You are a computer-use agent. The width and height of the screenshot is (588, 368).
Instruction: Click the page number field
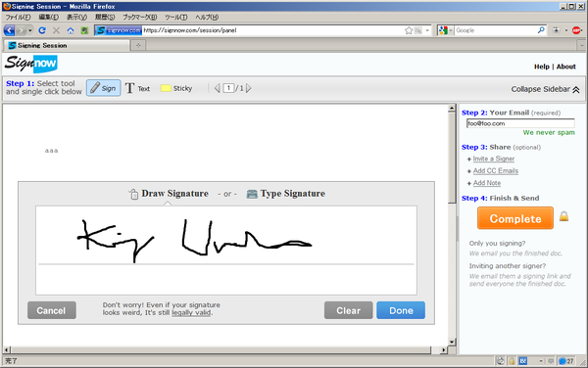(x=228, y=88)
